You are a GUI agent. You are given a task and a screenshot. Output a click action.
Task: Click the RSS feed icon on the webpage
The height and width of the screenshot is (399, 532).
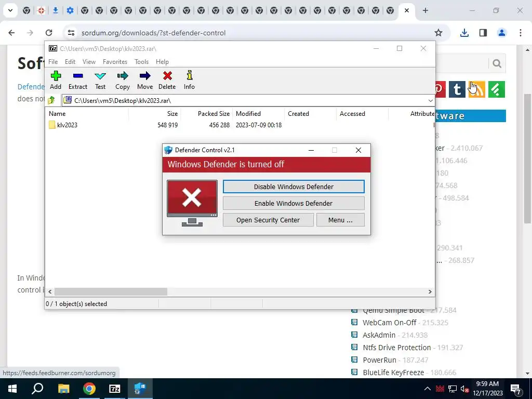tap(477, 89)
